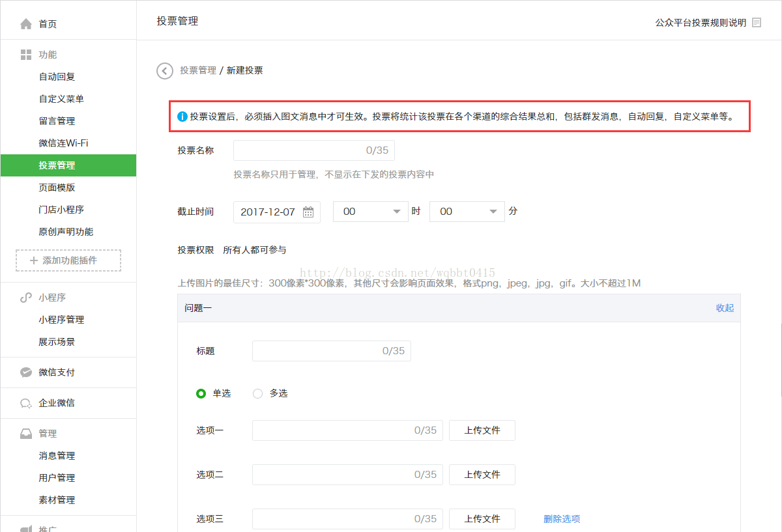This screenshot has height=532, width=782.
Task: Collapse question one with 收起
Action: click(x=725, y=308)
